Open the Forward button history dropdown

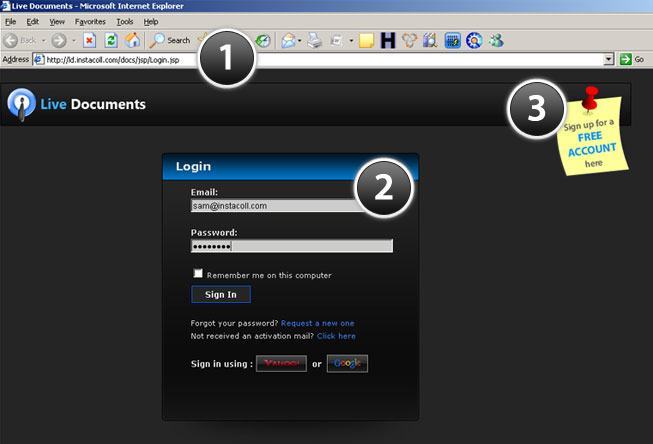74,40
